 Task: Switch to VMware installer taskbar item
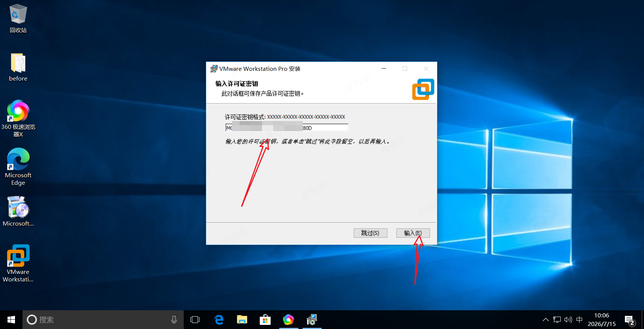pos(312,320)
